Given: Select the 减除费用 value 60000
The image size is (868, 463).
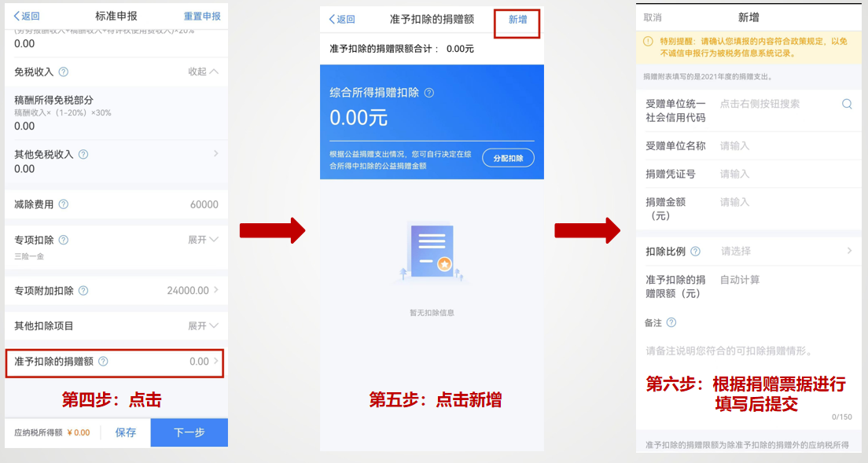Looking at the screenshot, I should click(204, 204).
